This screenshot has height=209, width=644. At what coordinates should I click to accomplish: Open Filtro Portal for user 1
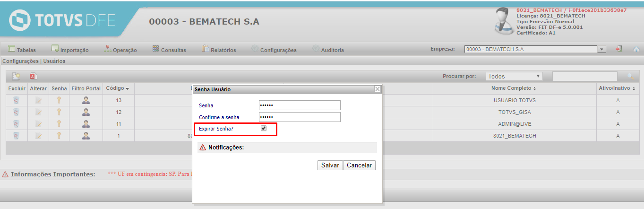coord(86,136)
